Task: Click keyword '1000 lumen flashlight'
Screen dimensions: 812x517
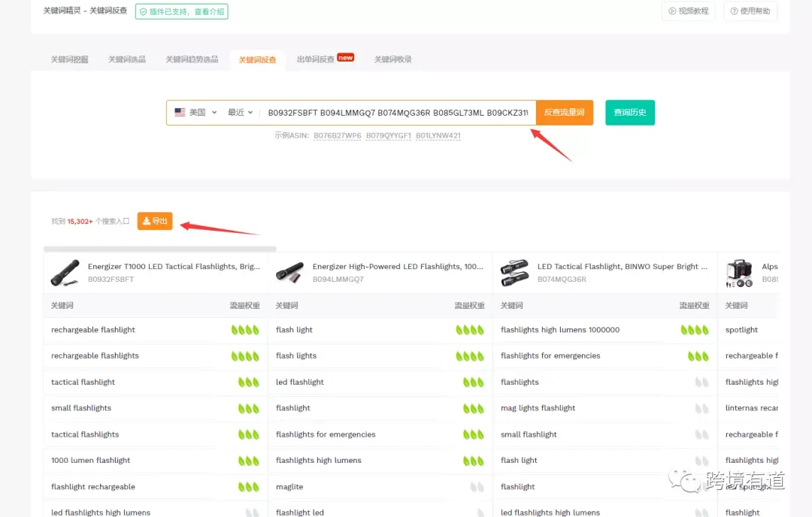Action: 91,460
